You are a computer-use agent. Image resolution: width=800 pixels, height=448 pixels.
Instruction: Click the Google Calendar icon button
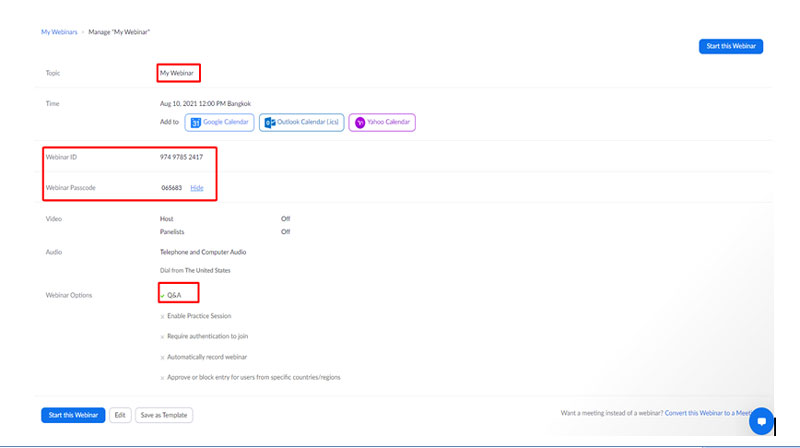(x=219, y=122)
